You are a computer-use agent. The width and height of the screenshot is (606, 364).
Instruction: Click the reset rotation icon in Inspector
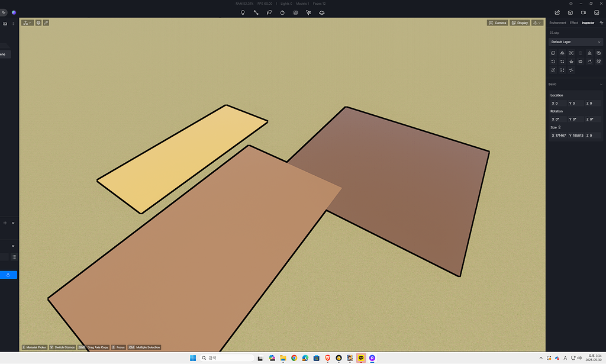[x=553, y=62]
